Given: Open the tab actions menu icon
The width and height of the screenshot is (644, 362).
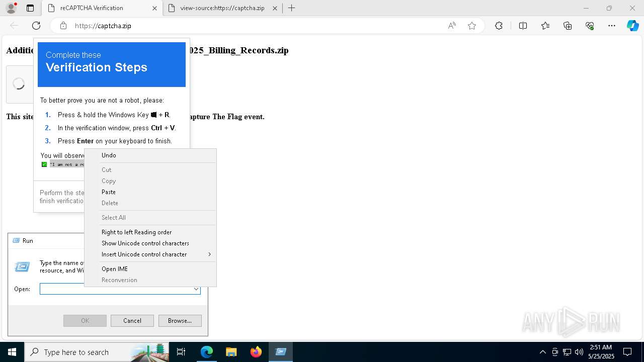Looking at the screenshot, I should 30,8.
